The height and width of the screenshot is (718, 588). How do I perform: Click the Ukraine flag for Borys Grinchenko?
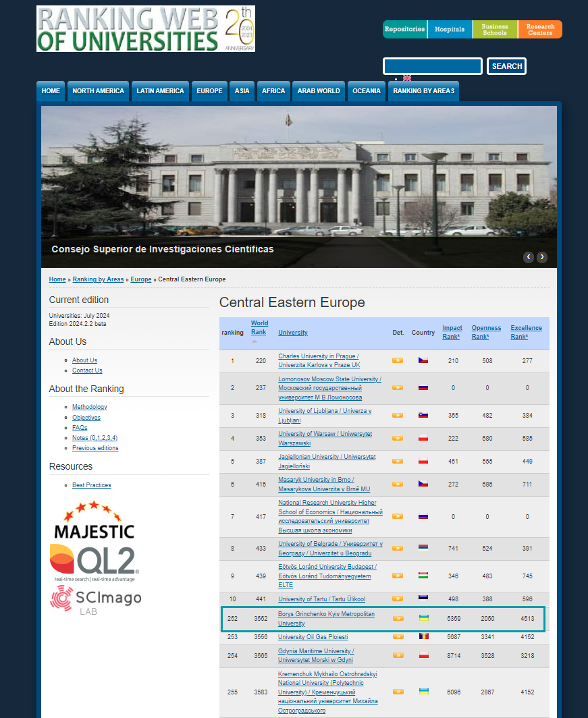click(423, 618)
